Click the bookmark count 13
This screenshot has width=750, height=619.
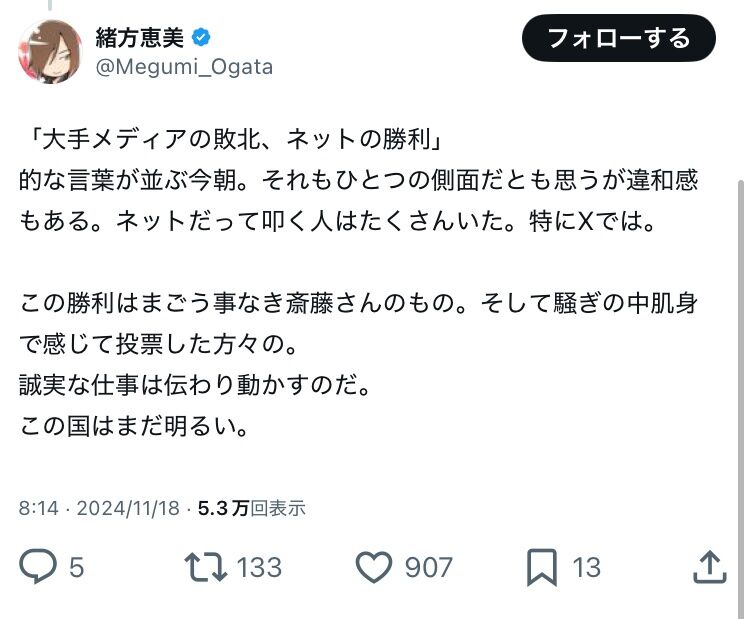point(586,567)
